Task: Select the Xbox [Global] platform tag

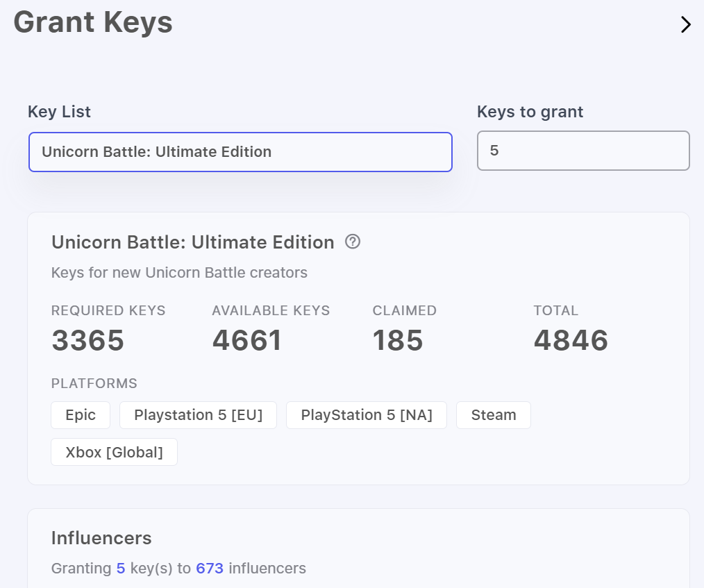Action: (x=114, y=452)
